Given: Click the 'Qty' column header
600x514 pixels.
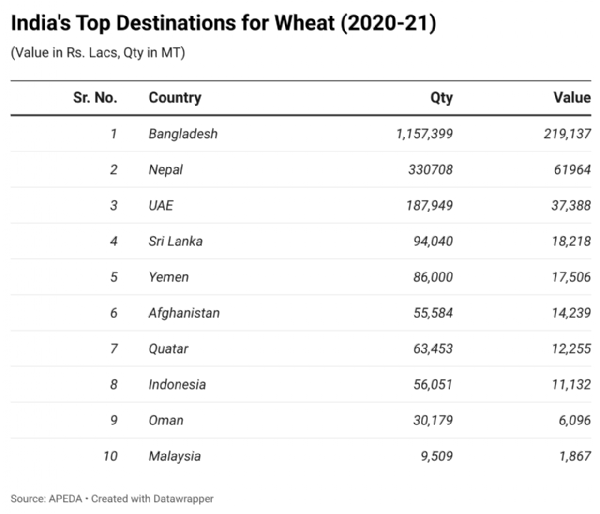Looking at the screenshot, I should 441,98.
